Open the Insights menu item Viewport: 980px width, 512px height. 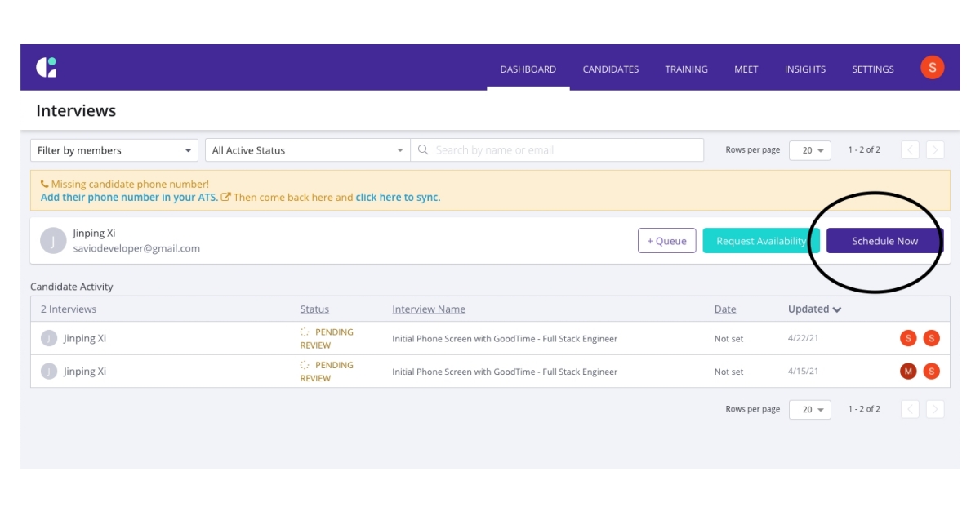click(x=805, y=69)
